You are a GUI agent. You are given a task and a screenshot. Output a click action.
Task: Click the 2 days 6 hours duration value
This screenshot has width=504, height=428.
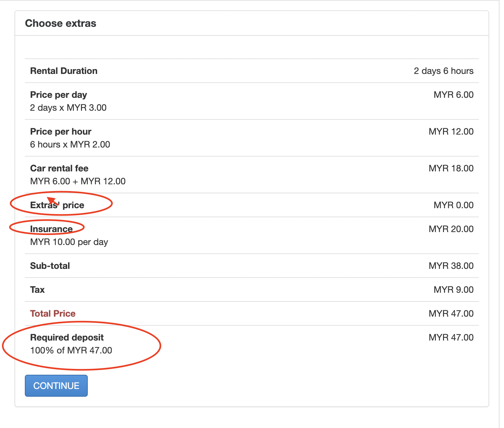pos(443,71)
